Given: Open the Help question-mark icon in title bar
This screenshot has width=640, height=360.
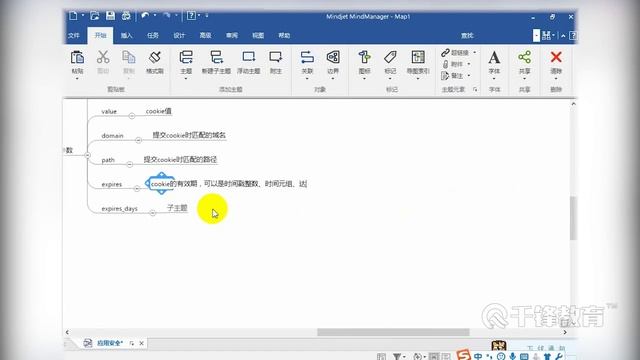Looking at the screenshot, I should (x=191, y=16).
